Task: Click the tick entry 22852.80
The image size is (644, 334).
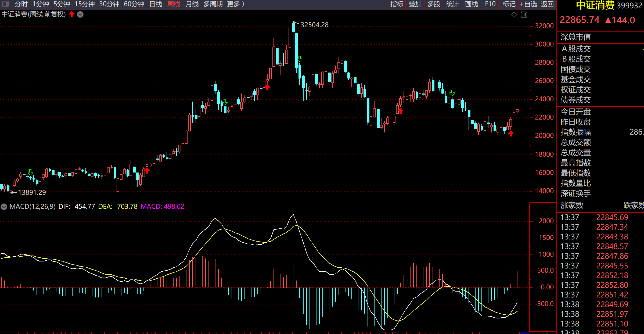Action: pos(612,285)
